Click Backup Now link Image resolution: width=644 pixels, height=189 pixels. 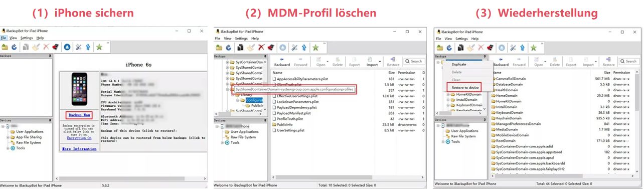tap(79, 115)
